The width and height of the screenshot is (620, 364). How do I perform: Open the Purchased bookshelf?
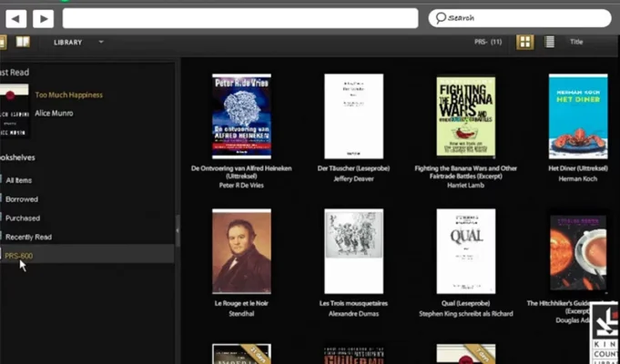click(23, 217)
